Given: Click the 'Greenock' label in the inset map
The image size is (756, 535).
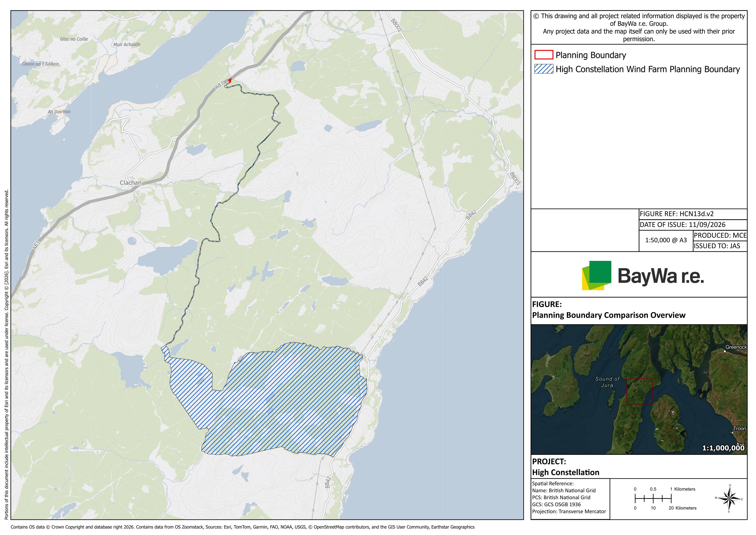Looking at the screenshot, I should 736,347.
